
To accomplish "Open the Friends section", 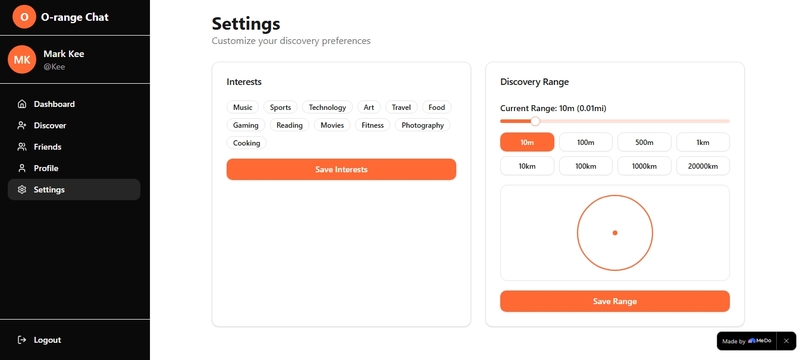I will 74,147.
